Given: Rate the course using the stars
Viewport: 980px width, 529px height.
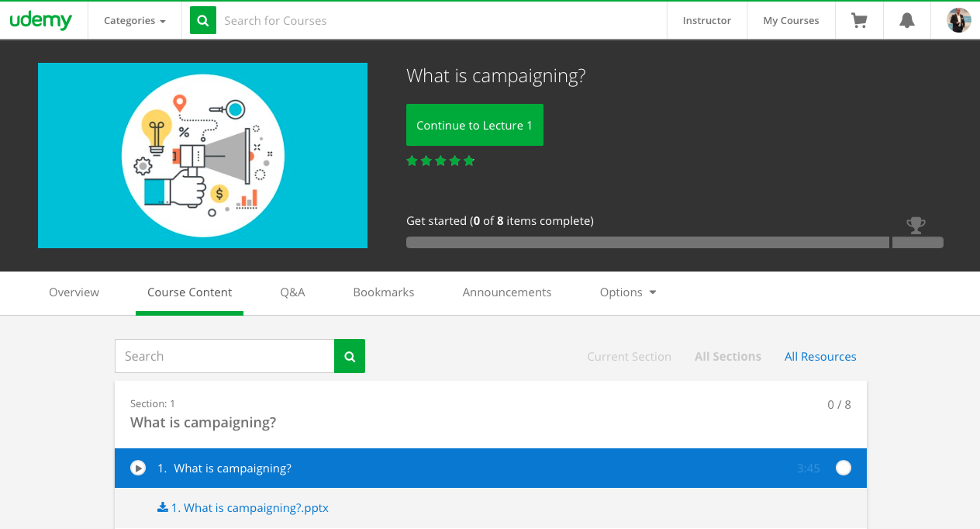Looking at the screenshot, I should 440,161.
